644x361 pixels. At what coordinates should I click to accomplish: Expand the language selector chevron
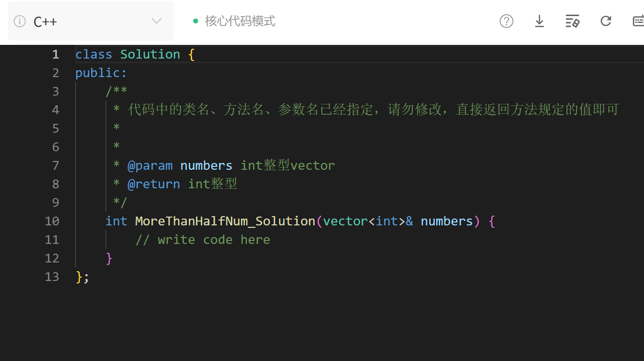(x=157, y=21)
